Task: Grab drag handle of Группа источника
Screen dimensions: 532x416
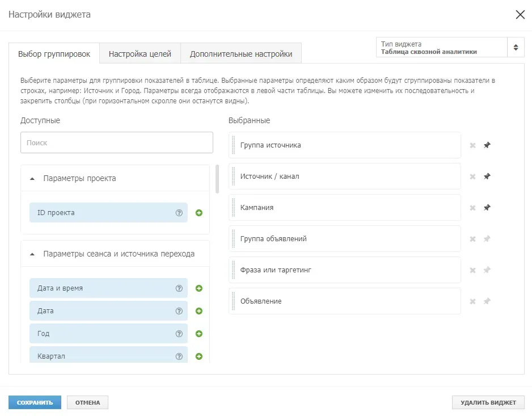Action: (234, 145)
